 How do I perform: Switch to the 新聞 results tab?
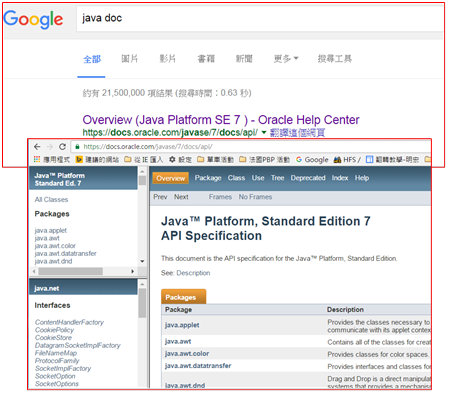pos(244,59)
